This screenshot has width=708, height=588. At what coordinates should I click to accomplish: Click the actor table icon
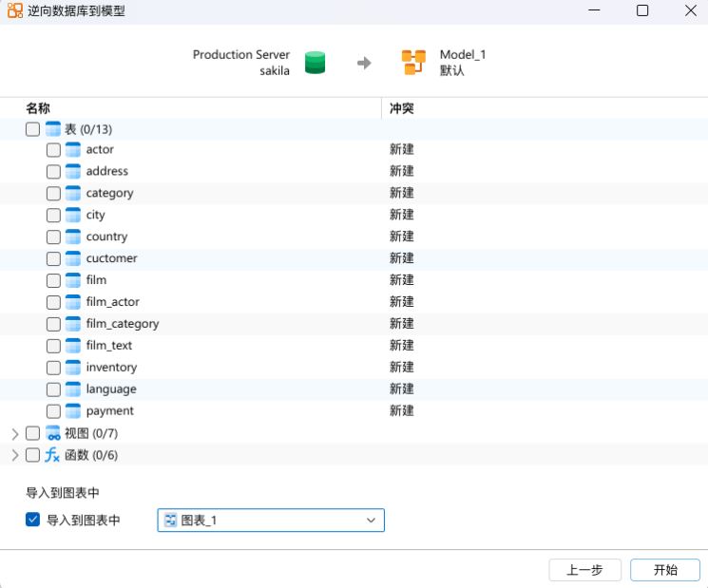click(x=72, y=149)
